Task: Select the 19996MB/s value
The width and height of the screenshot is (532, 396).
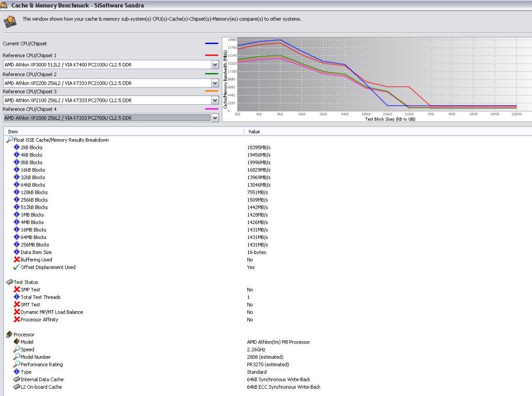Action: click(x=259, y=162)
